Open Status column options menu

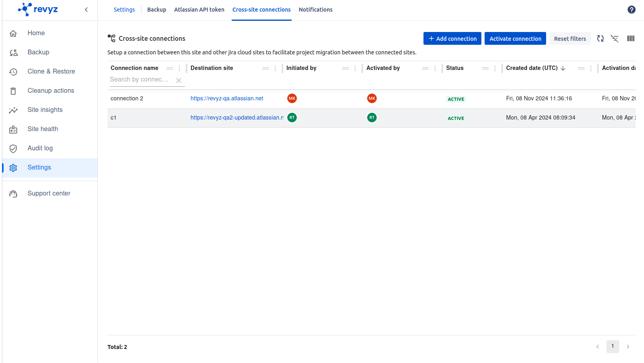pyautogui.click(x=495, y=68)
